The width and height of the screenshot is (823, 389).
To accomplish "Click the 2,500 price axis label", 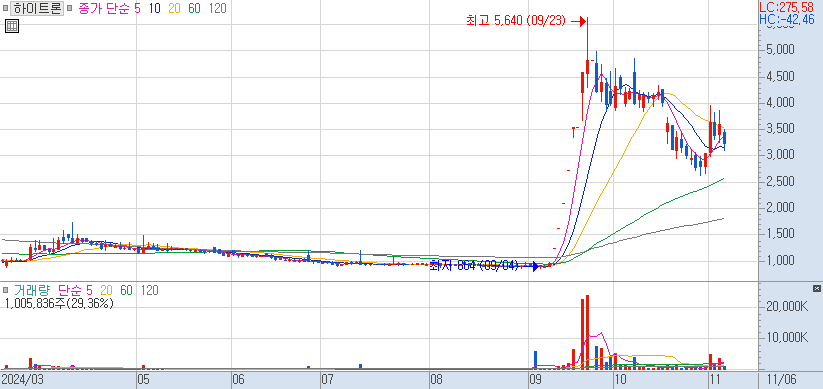I will (x=779, y=182).
